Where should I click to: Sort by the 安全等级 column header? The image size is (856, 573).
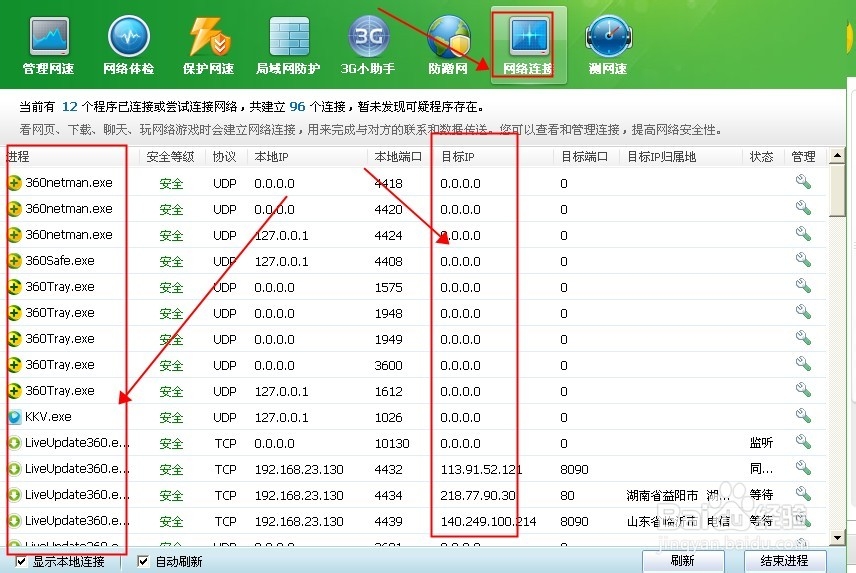point(171,157)
